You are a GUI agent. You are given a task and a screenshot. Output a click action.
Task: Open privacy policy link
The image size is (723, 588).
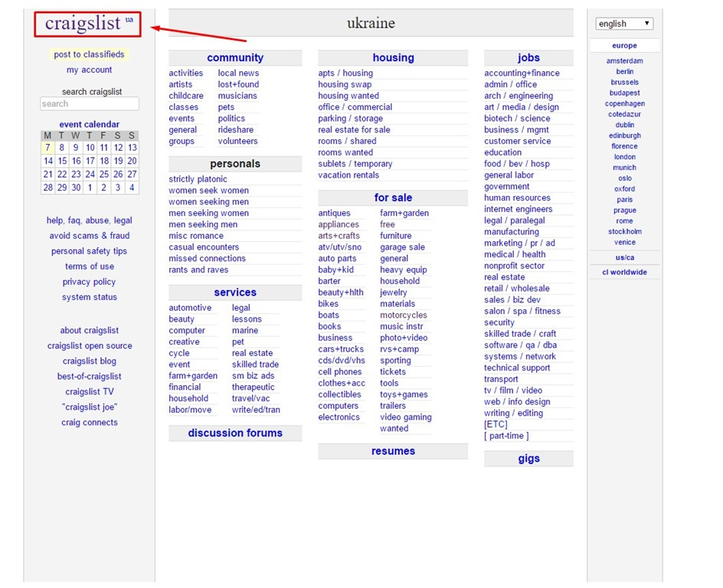[89, 282]
